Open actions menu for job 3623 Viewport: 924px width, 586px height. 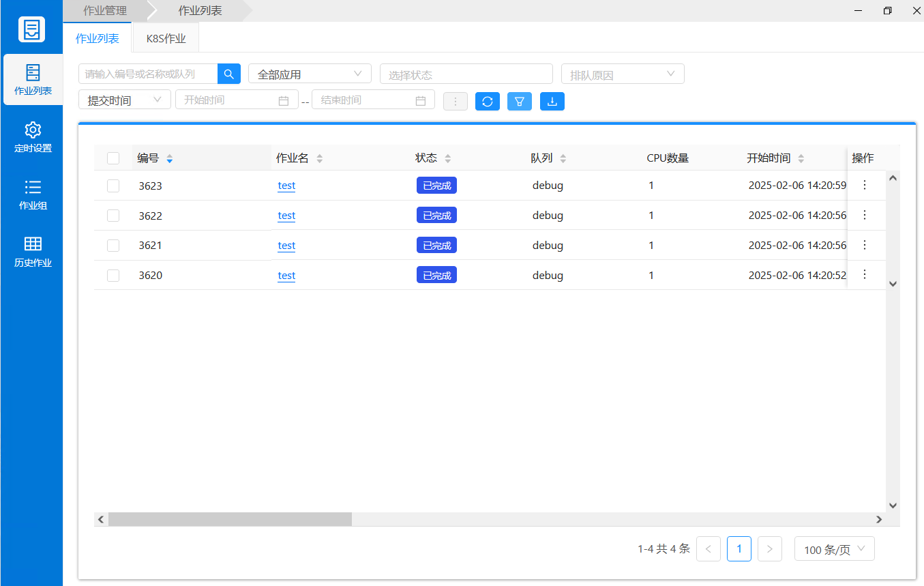[x=865, y=185]
